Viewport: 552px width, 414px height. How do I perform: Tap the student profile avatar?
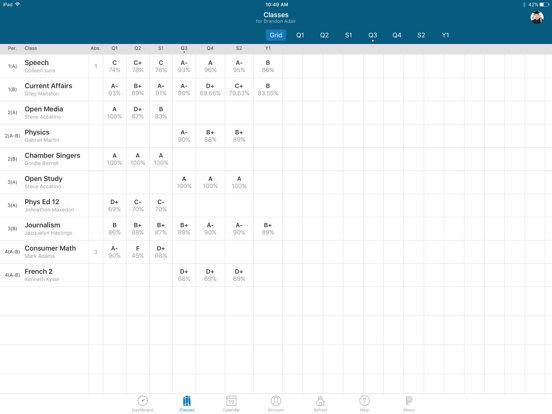[537, 17]
